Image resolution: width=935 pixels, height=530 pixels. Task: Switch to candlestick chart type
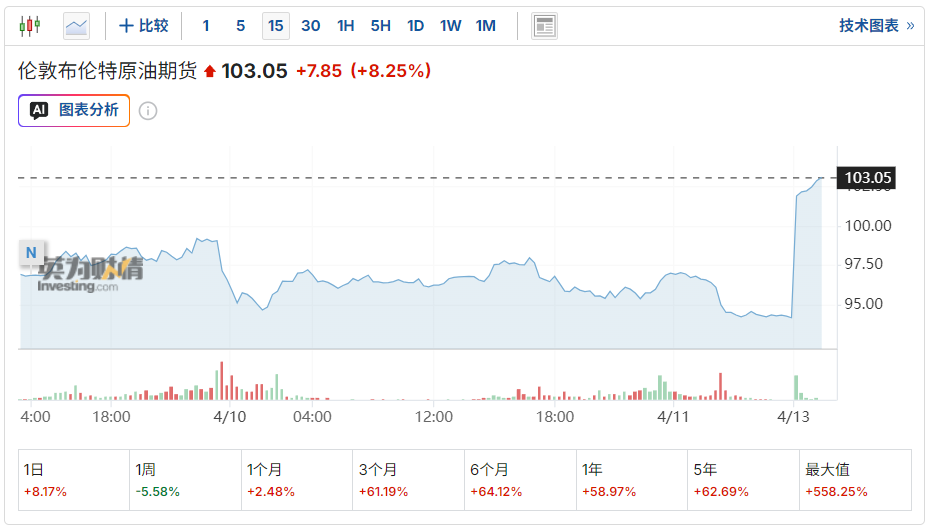30,26
